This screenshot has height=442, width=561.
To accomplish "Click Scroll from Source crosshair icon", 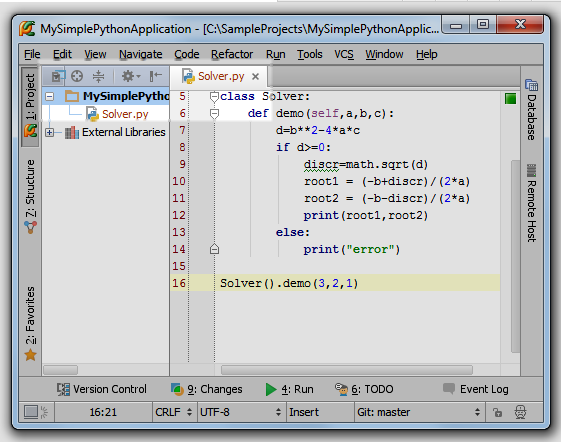I will pyautogui.click(x=77, y=76).
